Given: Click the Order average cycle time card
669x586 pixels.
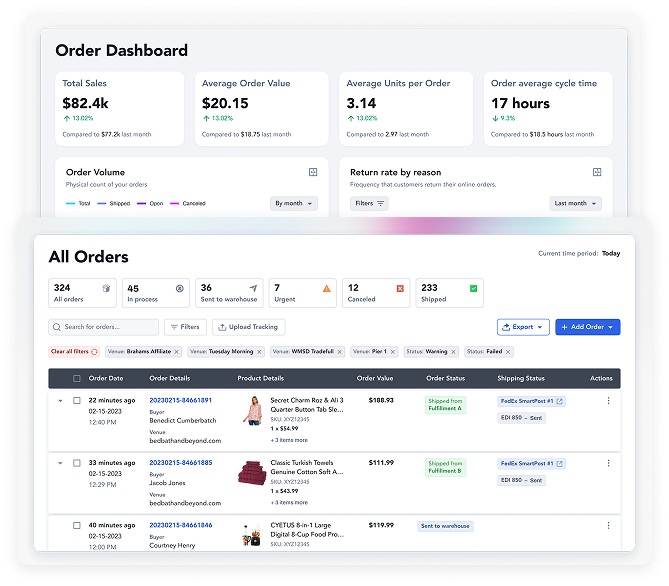Looking at the screenshot, I should [548, 109].
